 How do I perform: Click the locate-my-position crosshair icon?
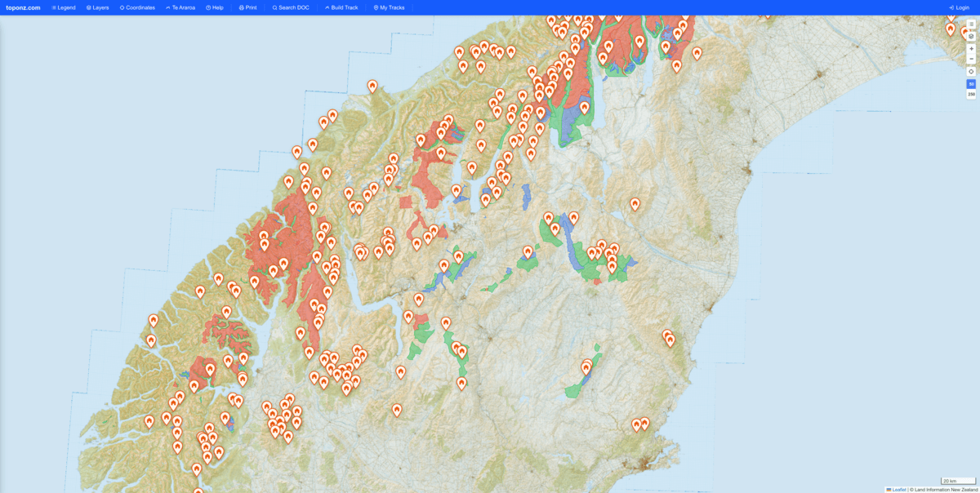click(970, 71)
